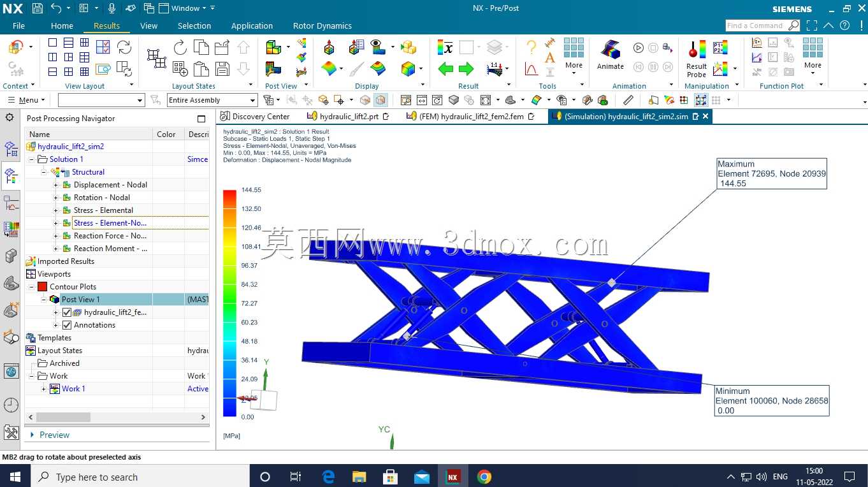The image size is (868, 487).
Task: Click the Windows Start button
Action: 15,477
